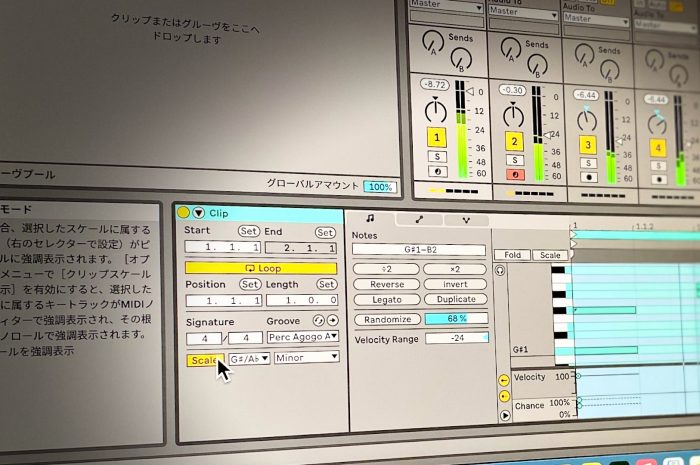Turn the Send A knob on track 1
This screenshot has width=700, height=465.
[433, 42]
